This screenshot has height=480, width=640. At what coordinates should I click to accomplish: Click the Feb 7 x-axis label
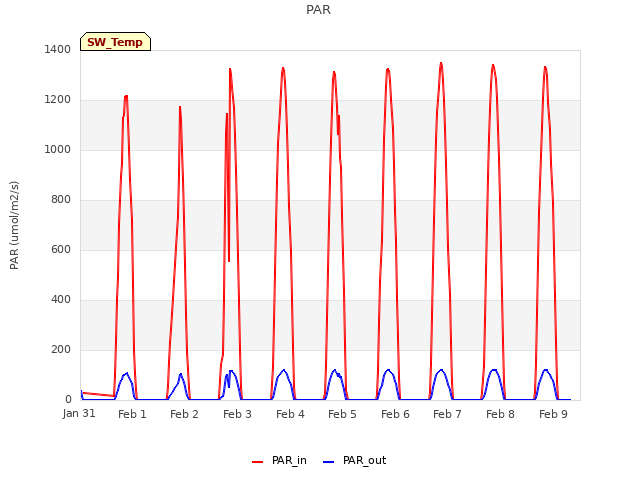(447, 414)
